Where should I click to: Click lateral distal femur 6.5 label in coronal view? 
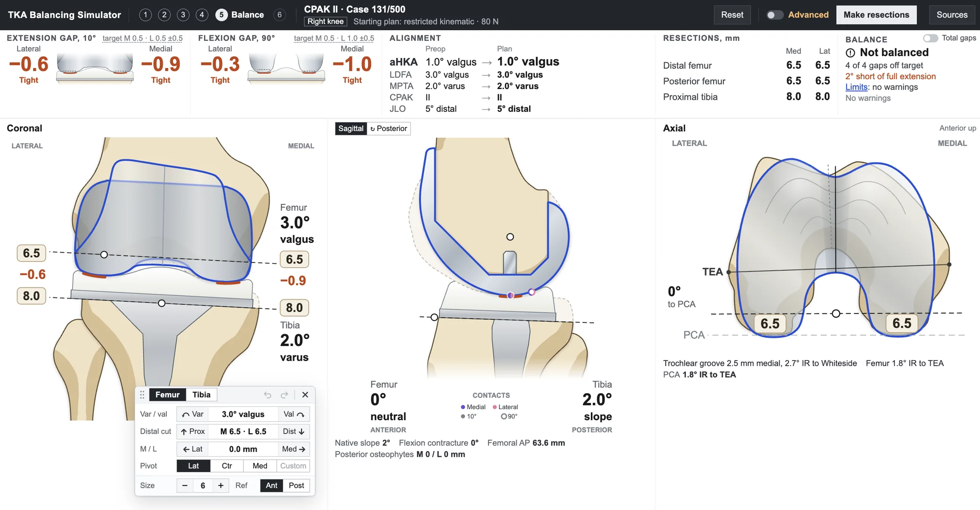[32, 253]
